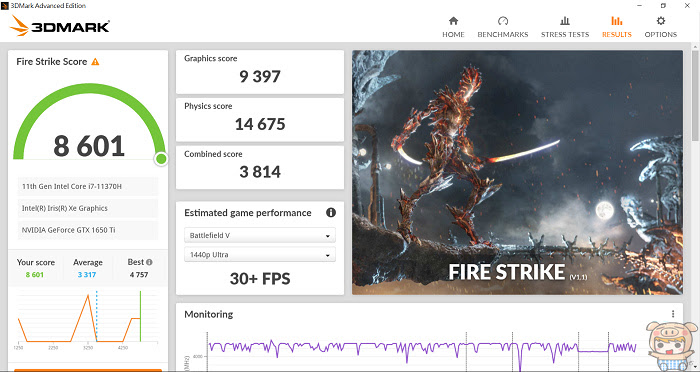The image size is (700, 372).
Task: Expand the Battlefield V game dropdown
Action: (260, 235)
